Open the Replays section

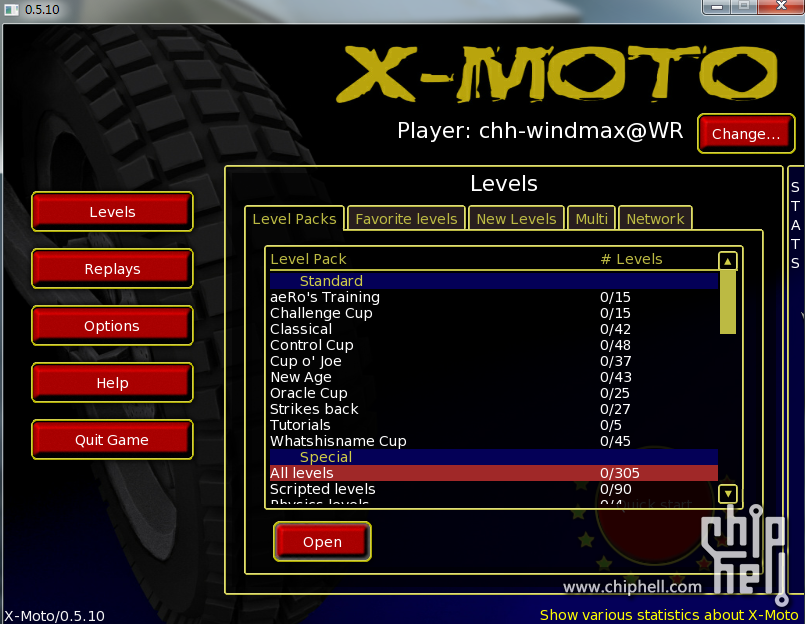112,269
